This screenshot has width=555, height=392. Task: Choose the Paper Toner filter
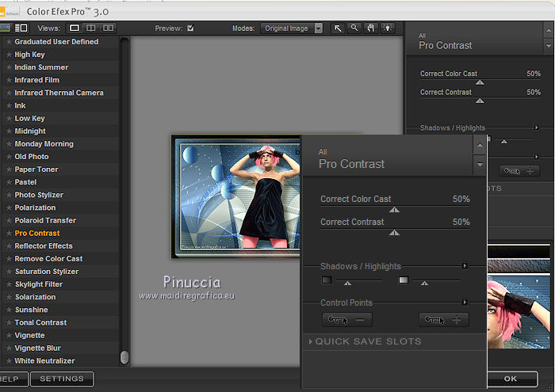36,169
